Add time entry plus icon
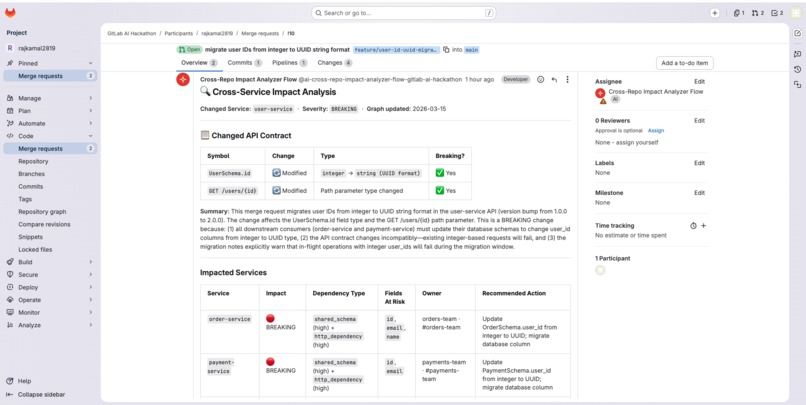 704,226
